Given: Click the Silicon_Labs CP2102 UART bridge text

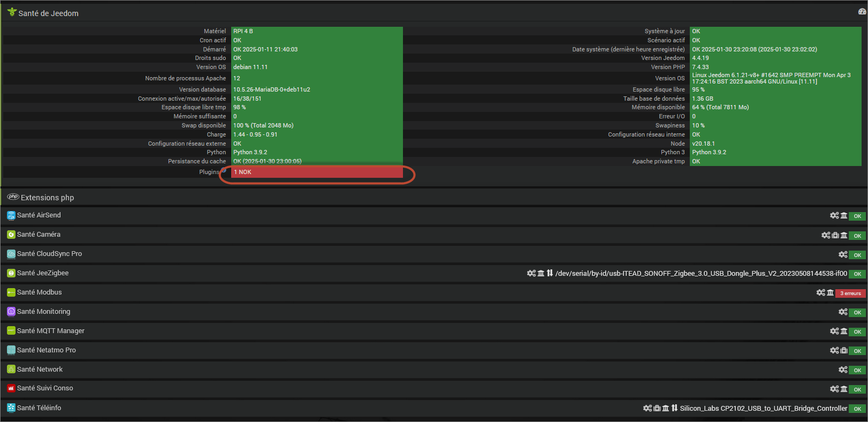Looking at the screenshot, I should (x=764, y=408).
